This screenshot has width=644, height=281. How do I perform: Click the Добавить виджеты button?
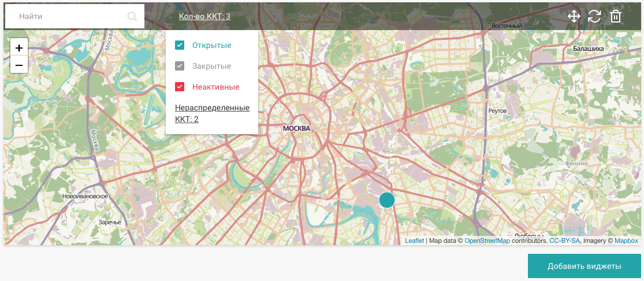(584, 266)
